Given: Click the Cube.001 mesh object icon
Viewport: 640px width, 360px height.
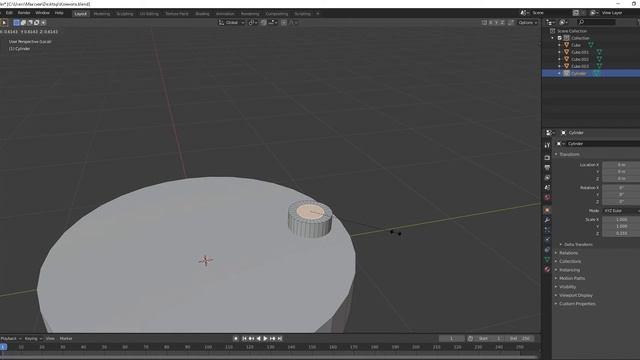Looking at the screenshot, I should [567, 52].
